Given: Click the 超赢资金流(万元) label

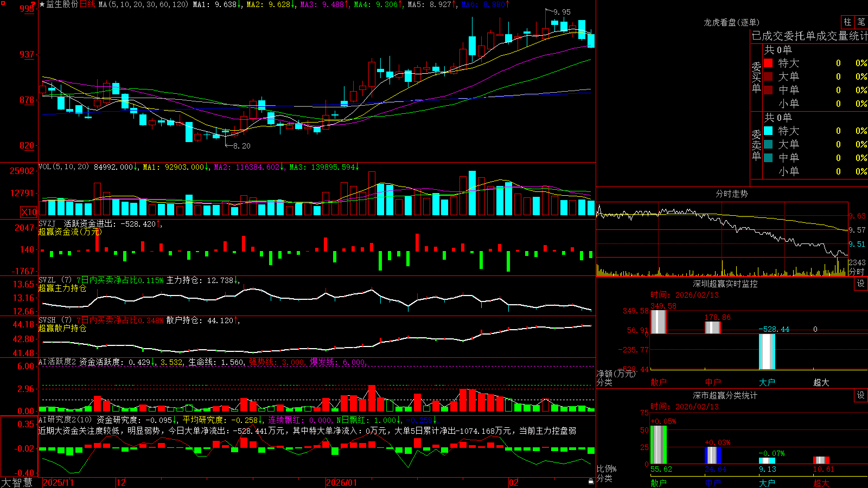Looking at the screenshot, I should click(70, 232).
